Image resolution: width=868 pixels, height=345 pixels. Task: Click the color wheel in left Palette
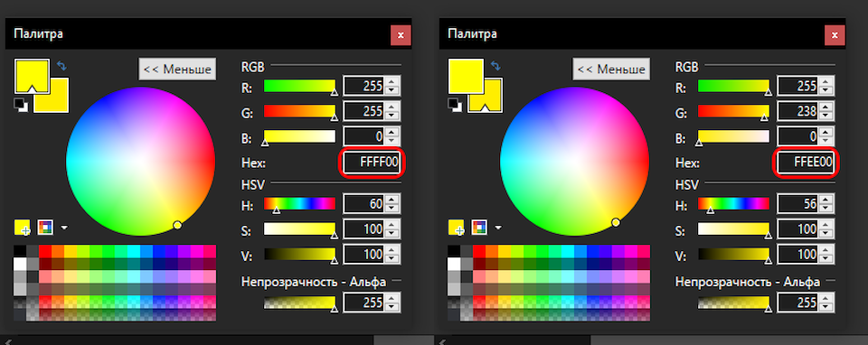coord(141,162)
